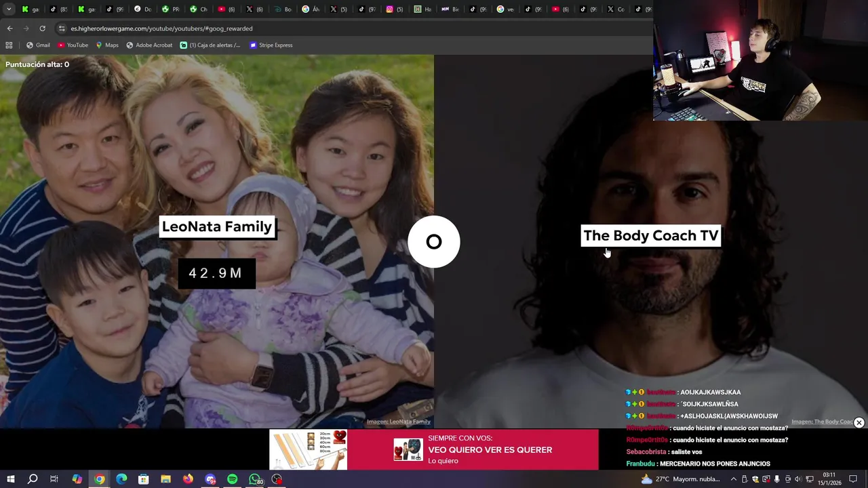Reload the Higher or Lower page
This screenshot has width=868, height=488.
(42, 28)
